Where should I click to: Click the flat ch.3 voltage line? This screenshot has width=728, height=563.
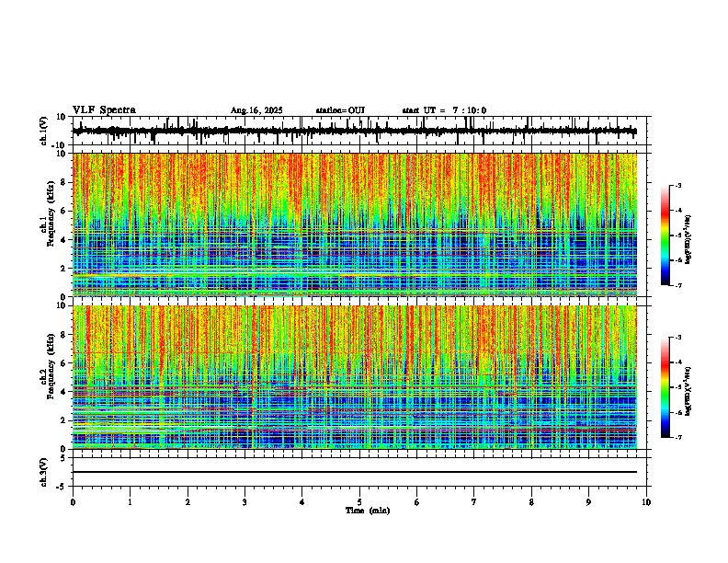point(354,472)
